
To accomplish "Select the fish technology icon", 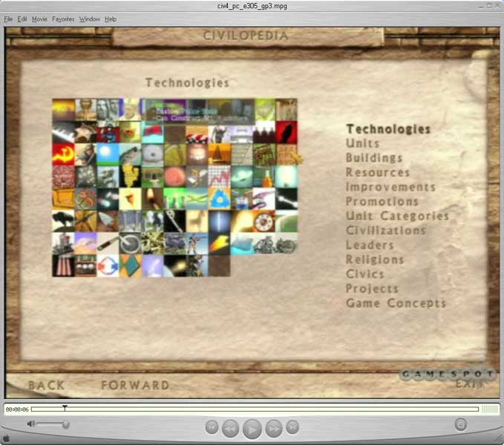I will point(130,154).
